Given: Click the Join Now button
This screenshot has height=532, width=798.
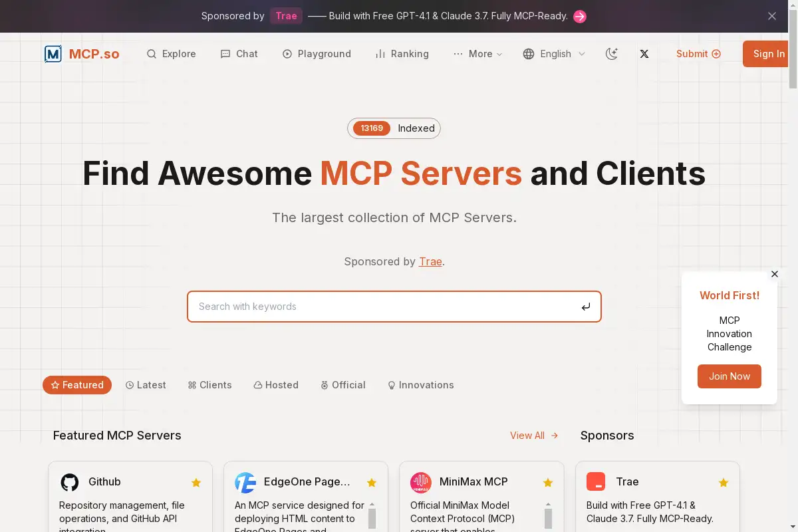Looking at the screenshot, I should pyautogui.click(x=730, y=376).
